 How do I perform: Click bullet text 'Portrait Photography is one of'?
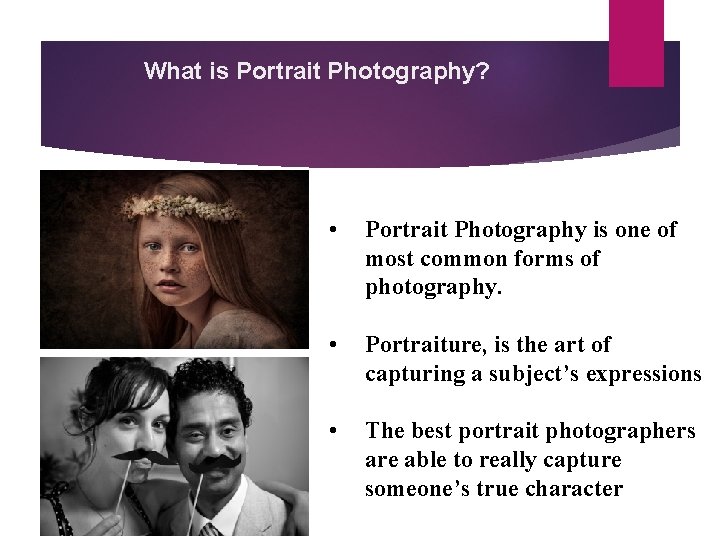point(521,230)
